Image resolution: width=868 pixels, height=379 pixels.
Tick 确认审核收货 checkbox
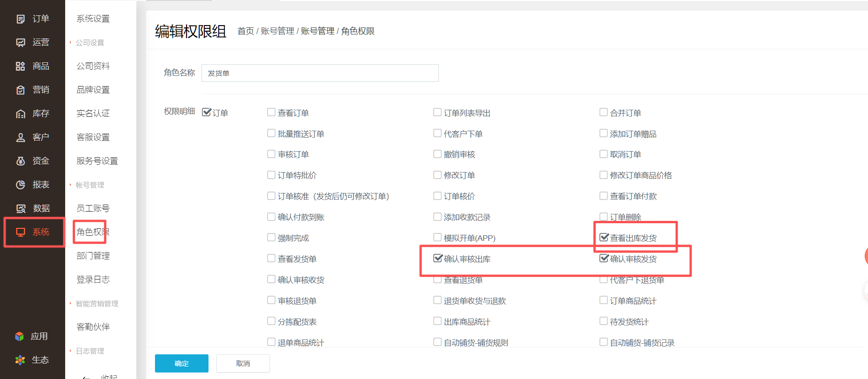click(271, 279)
